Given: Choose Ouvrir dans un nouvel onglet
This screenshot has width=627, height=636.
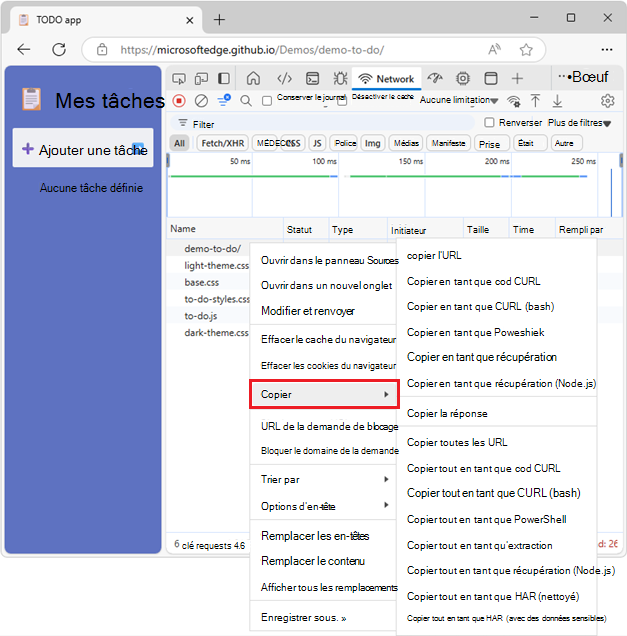Looking at the screenshot, I should pos(324,286).
